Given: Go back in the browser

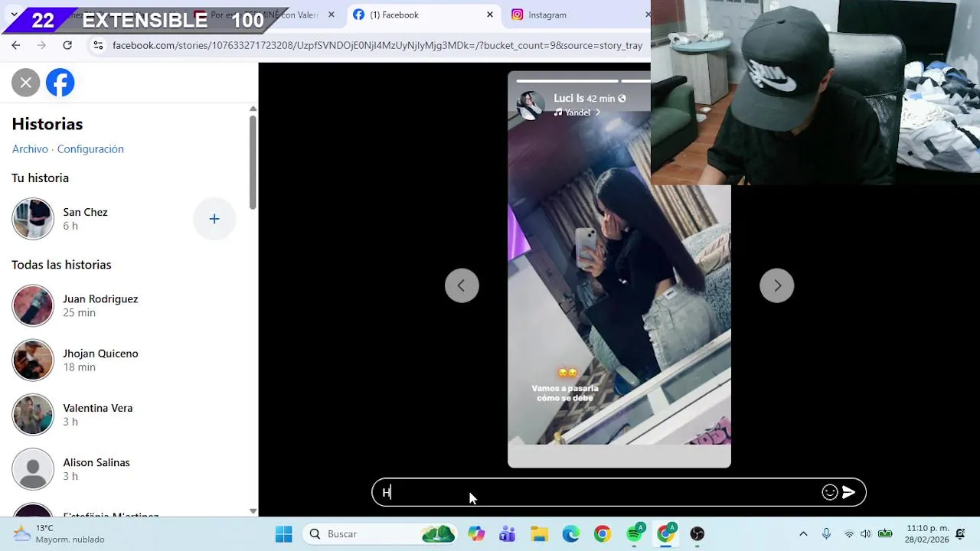Looking at the screenshot, I should coord(16,45).
